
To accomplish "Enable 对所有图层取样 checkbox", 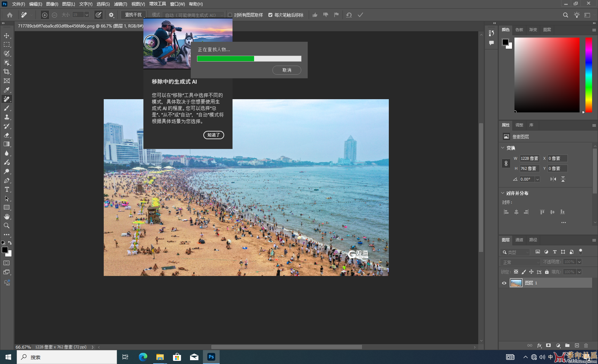I will pyautogui.click(x=230, y=15).
